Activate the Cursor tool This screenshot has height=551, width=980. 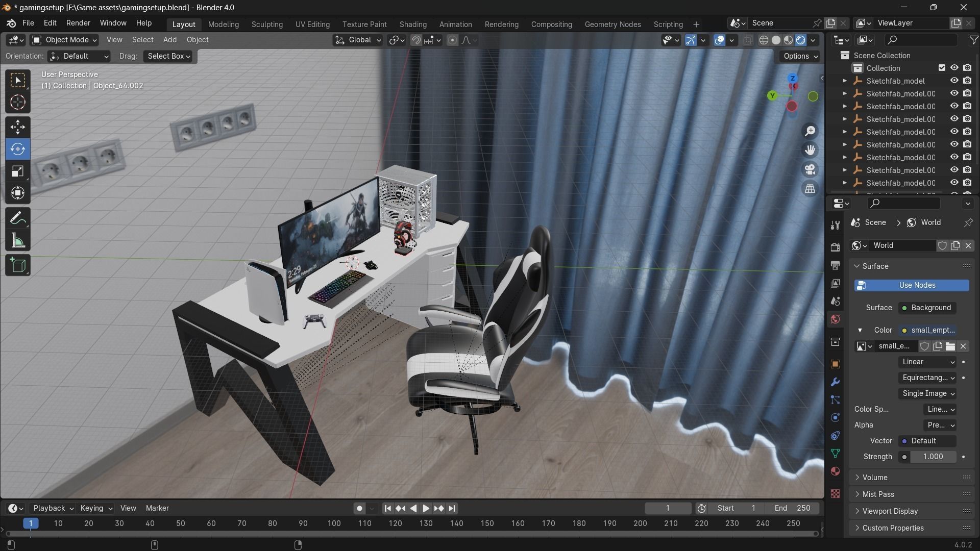(x=18, y=103)
